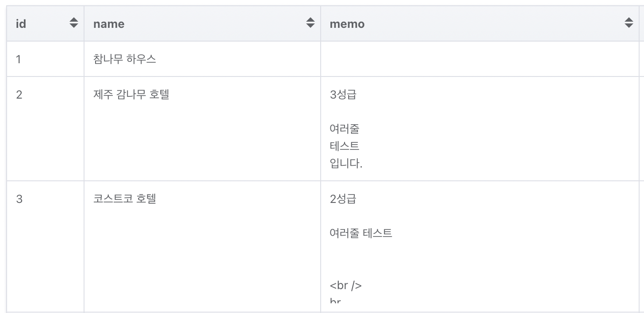
Task: Click the empty memo cell of row 1
Action: coord(480,59)
